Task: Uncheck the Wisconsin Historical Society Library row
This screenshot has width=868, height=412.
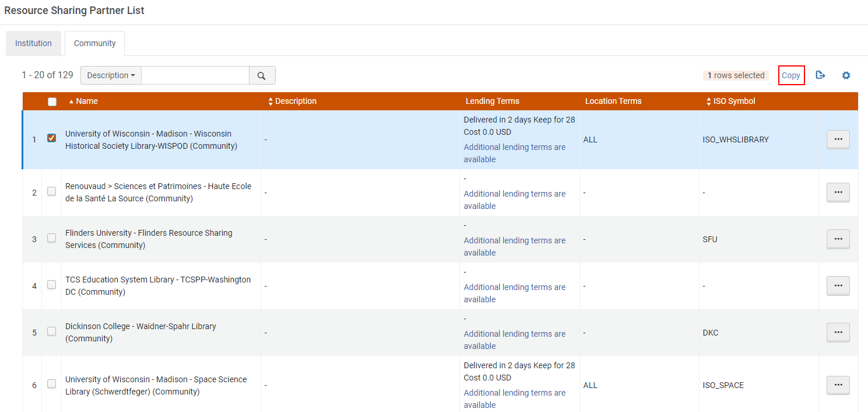Action: [52, 138]
